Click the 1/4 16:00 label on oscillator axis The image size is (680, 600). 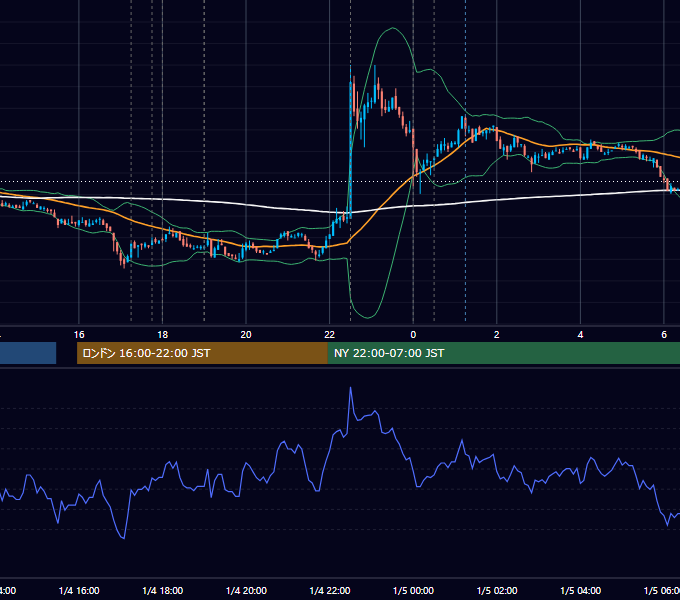tap(79, 590)
